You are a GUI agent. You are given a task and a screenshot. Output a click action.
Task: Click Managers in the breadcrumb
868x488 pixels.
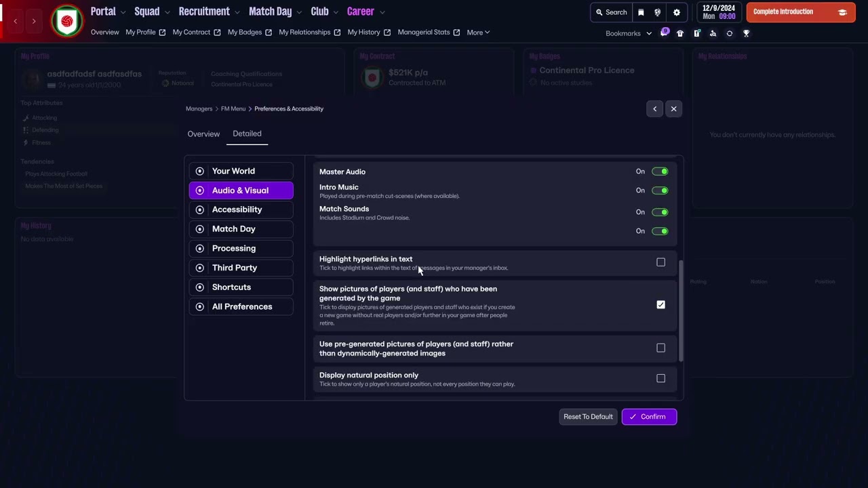tap(199, 108)
